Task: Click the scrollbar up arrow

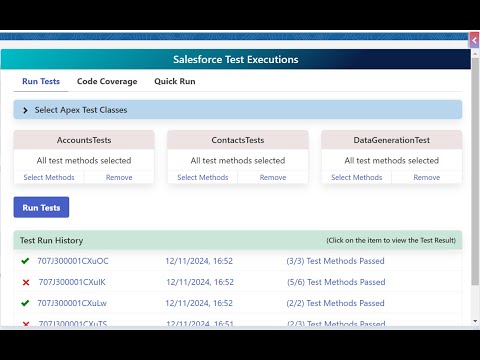Action: coord(475,53)
